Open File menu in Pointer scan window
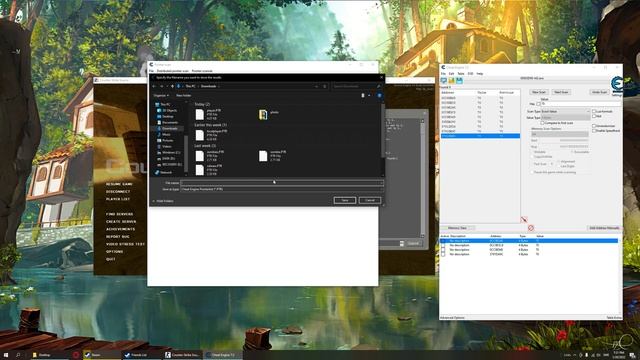The image size is (640, 360). coord(151,71)
